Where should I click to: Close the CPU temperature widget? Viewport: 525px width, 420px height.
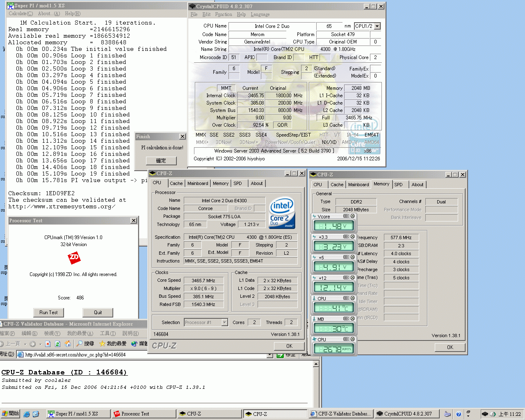(352, 298)
